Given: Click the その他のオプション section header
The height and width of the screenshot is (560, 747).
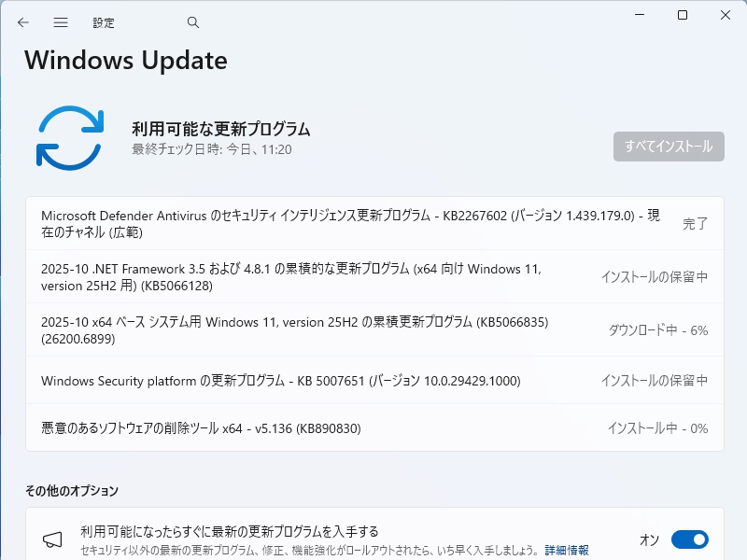Looking at the screenshot, I should (x=72, y=491).
